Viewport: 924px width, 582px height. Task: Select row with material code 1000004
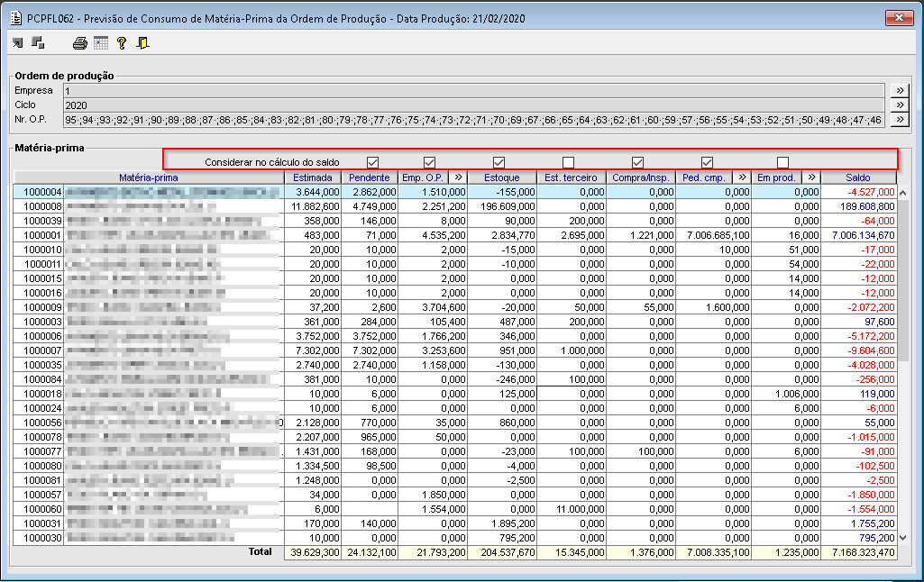point(455,192)
